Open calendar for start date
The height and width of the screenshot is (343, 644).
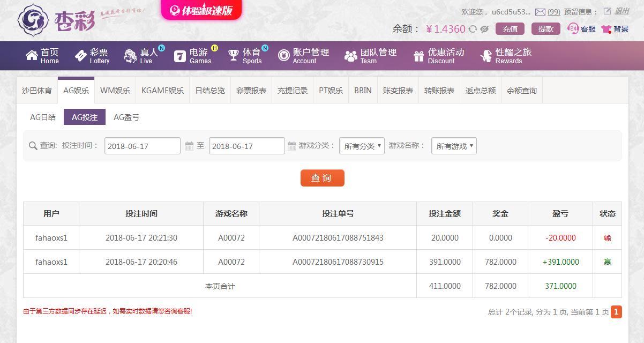(x=189, y=146)
